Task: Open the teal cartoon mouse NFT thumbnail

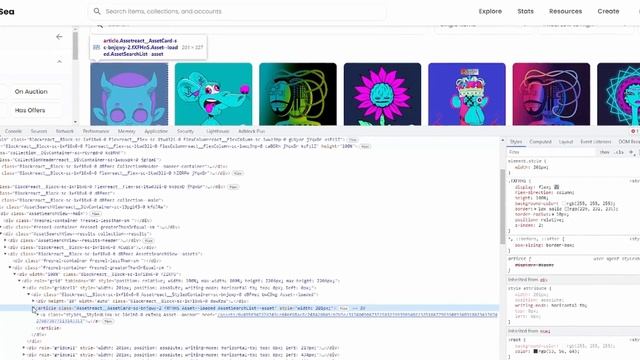Action: pyautogui.click(x=213, y=94)
